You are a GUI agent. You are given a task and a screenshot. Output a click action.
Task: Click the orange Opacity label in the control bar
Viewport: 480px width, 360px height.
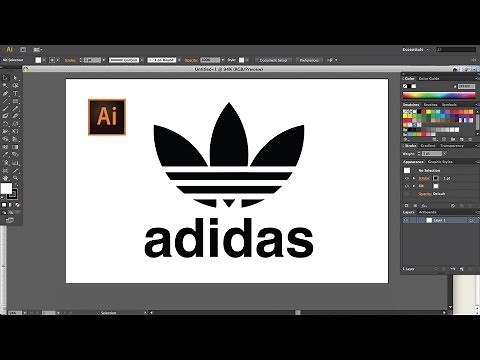(191, 60)
